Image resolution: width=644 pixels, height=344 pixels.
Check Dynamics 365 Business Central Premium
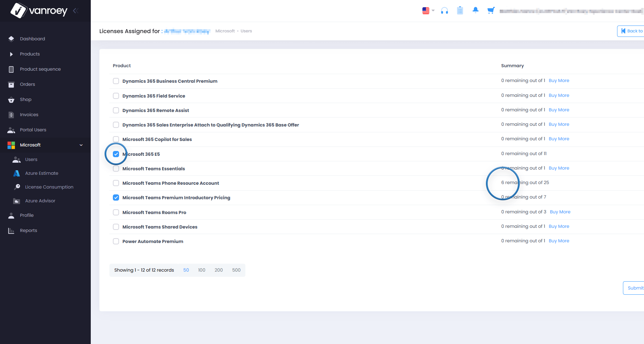pos(116,81)
